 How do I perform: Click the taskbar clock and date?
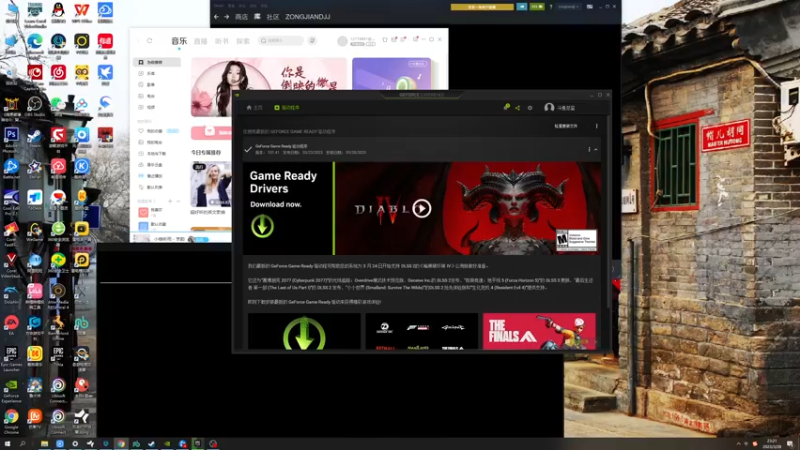772,444
